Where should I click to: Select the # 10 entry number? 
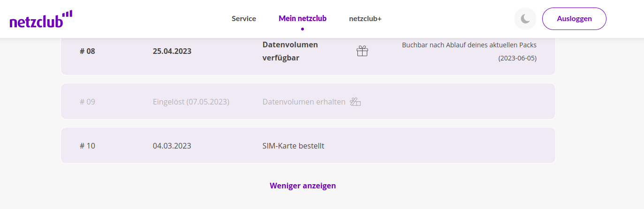pyautogui.click(x=87, y=146)
